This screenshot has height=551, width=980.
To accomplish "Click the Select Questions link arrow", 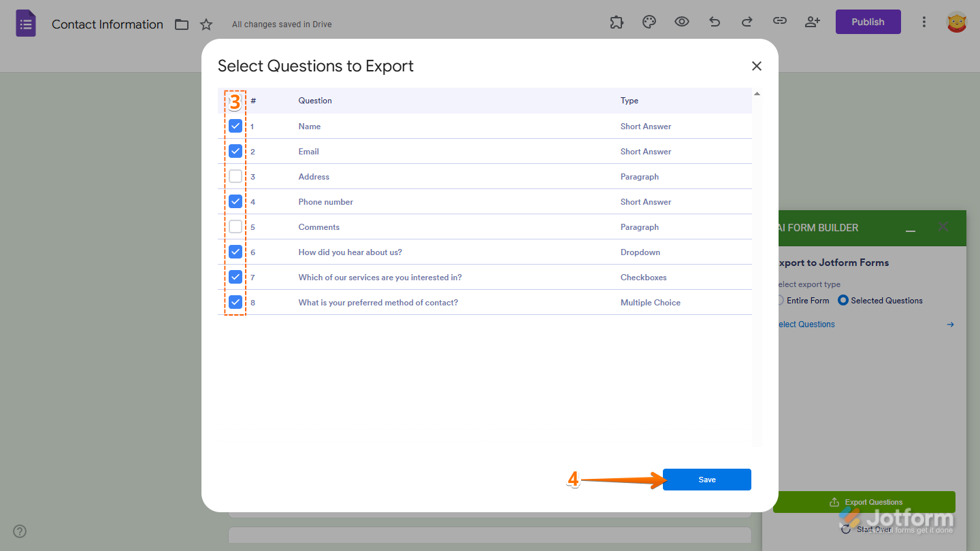I will click(x=950, y=324).
